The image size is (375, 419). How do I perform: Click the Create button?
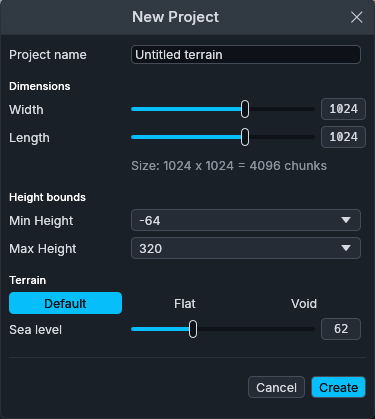338,387
